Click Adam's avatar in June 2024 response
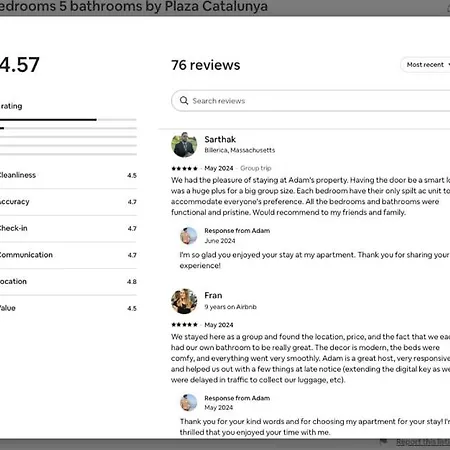The width and height of the screenshot is (450, 450). (x=189, y=236)
